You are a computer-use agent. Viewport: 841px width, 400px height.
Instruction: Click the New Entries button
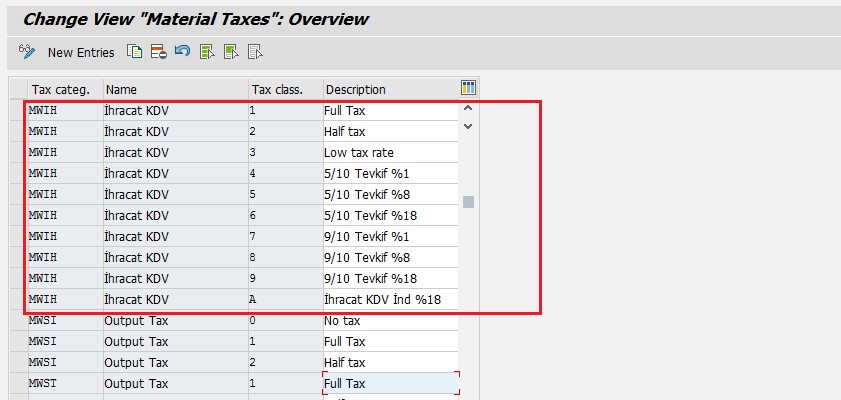click(x=81, y=52)
